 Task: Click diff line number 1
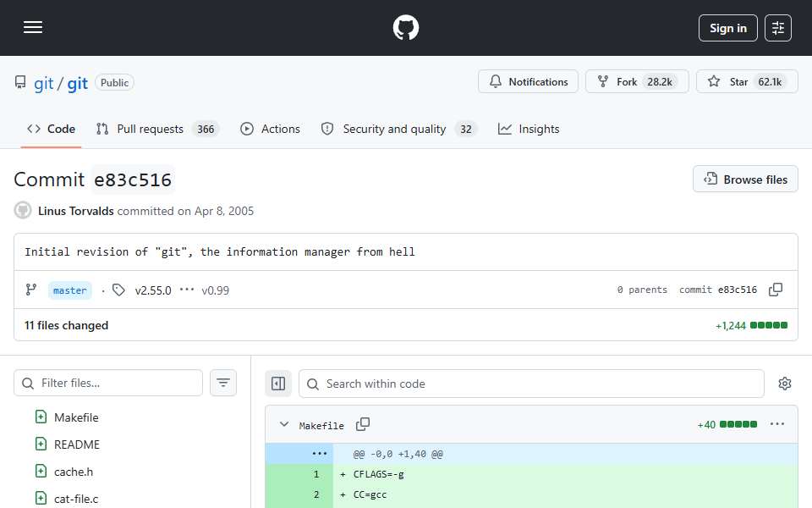[316, 474]
